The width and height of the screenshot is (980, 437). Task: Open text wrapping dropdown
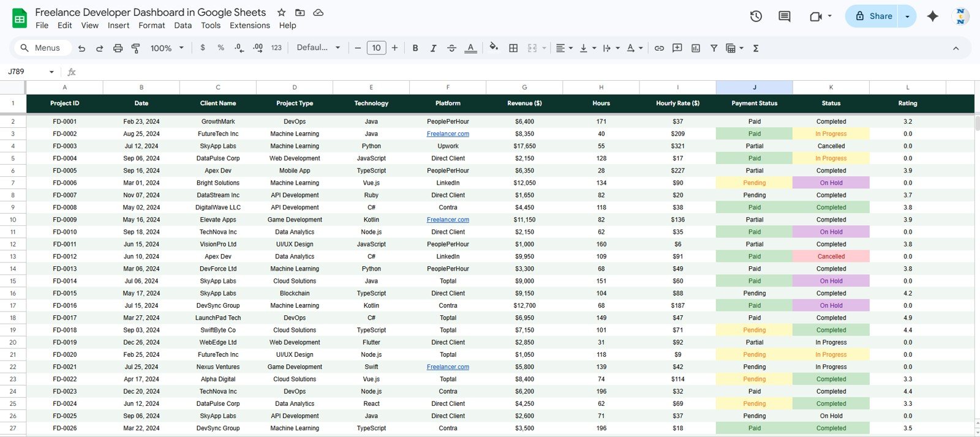point(611,48)
